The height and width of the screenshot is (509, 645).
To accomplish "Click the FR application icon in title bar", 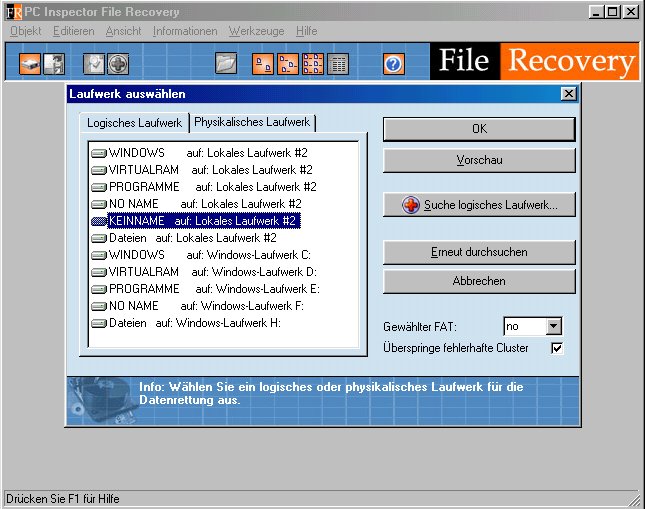I will coord(14,12).
